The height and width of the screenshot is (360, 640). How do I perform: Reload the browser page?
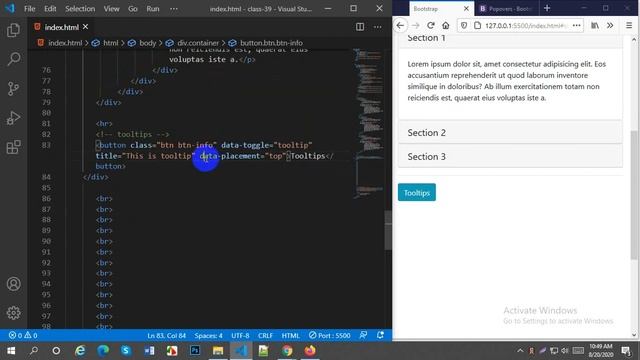(431, 26)
